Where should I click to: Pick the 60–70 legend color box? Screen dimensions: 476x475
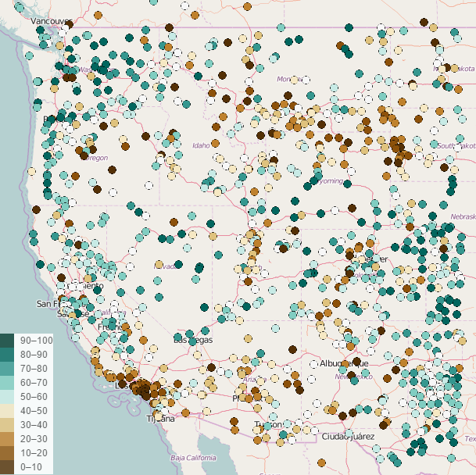click(7, 383)
